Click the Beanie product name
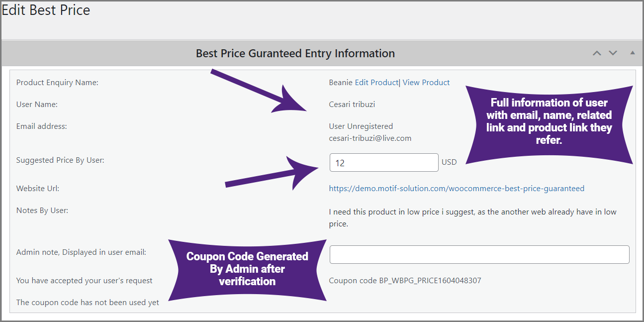The image size is (644, 322). pos(341,83)
